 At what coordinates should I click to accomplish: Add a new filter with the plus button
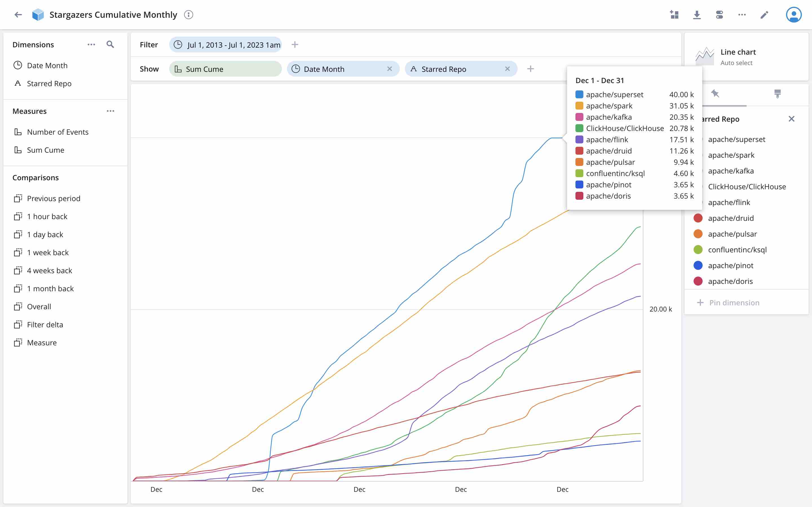(x=295, y=44)
